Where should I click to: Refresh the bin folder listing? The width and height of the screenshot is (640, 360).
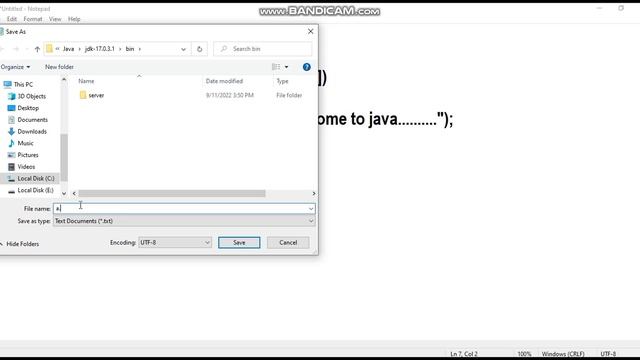[x=200, y=49]
